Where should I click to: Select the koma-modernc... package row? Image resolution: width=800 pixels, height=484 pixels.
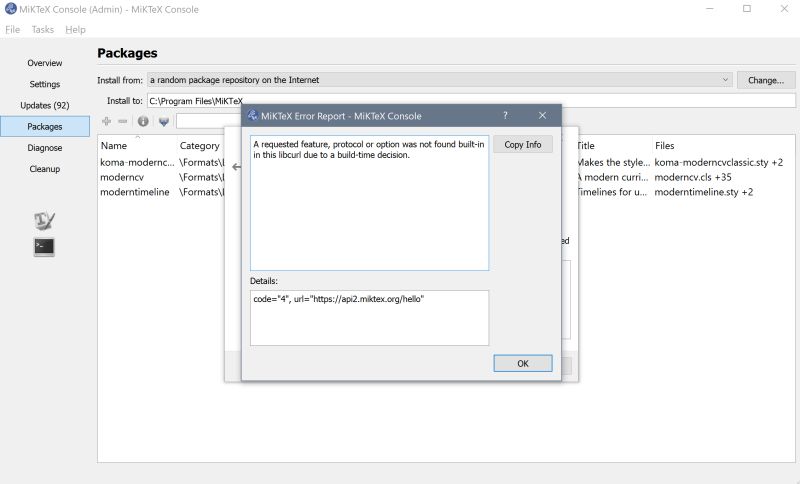[x=137, y=163]
